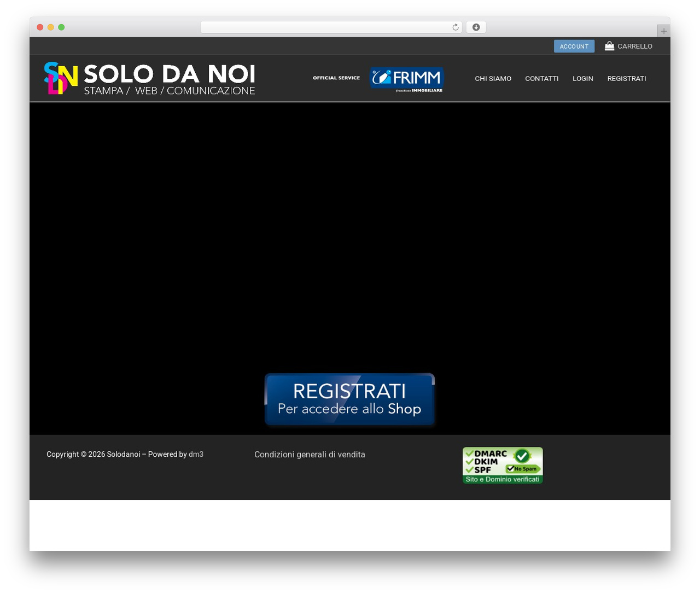Screen dimensions: 700x593
Task: Click the Solo Da Noi logo
Action: pos(150,78)
